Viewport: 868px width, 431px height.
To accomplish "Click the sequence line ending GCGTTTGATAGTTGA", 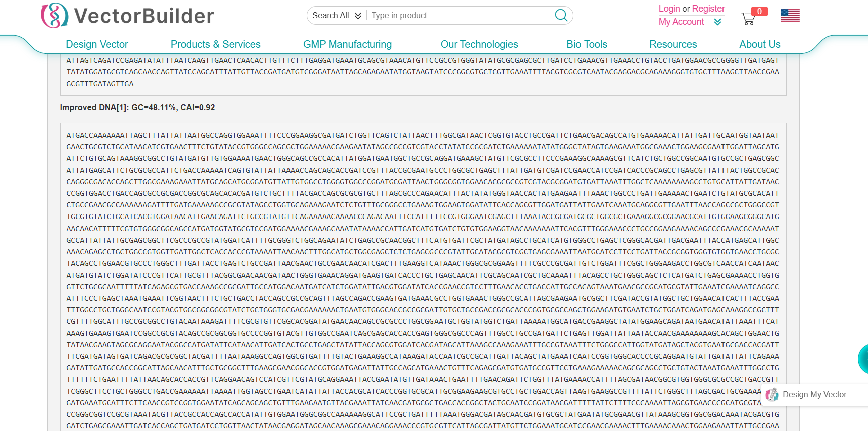I will tap(100, 84).
